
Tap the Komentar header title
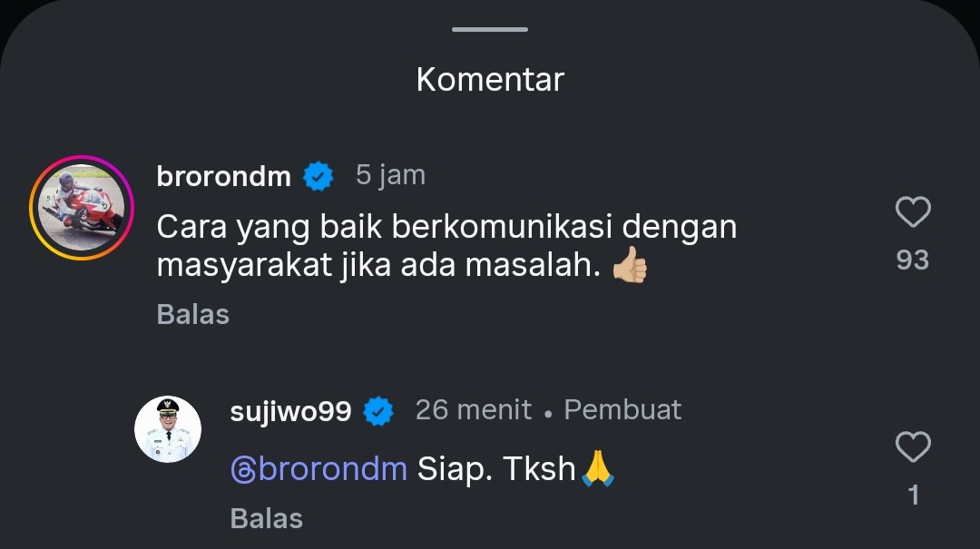click(x=490, y=80)
